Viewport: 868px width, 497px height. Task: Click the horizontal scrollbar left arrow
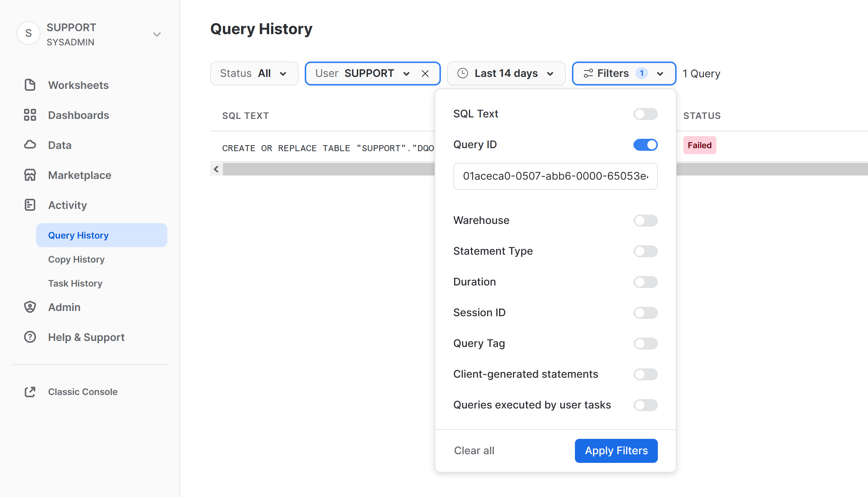tap(216, 169)
